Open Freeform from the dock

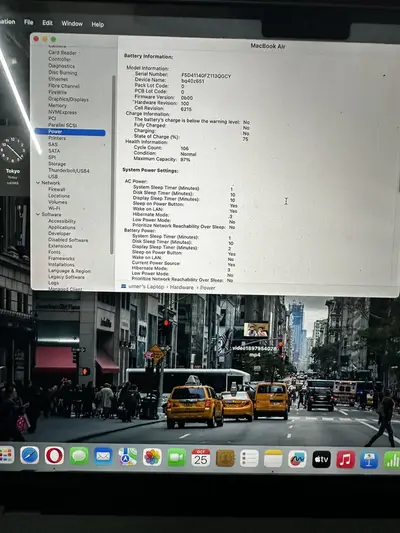(297, 459)
